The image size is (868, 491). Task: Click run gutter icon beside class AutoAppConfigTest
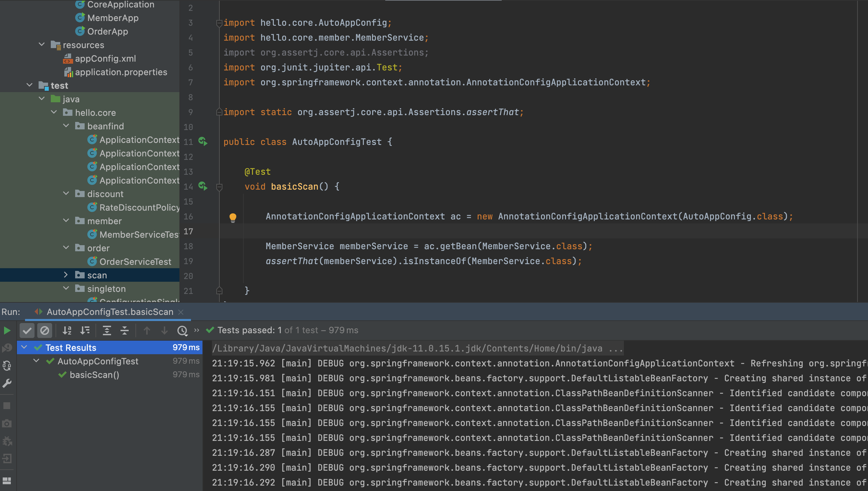tap(203, 142)
